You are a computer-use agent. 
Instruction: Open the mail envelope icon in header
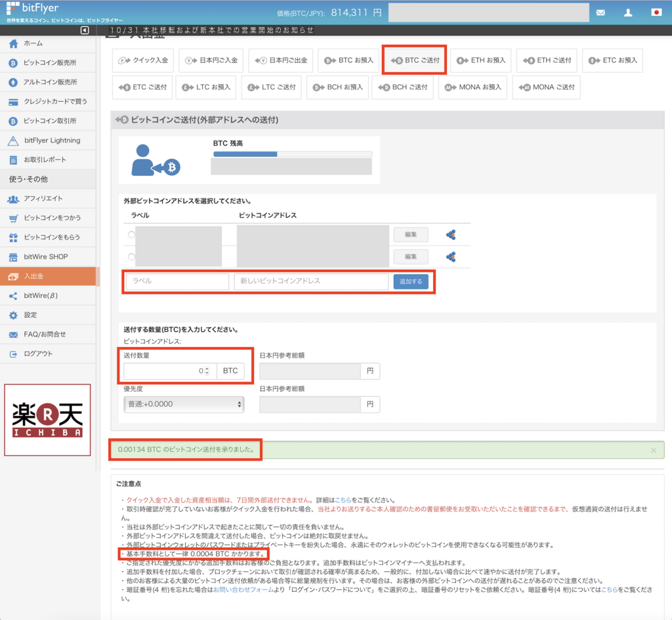pos(600,12)
